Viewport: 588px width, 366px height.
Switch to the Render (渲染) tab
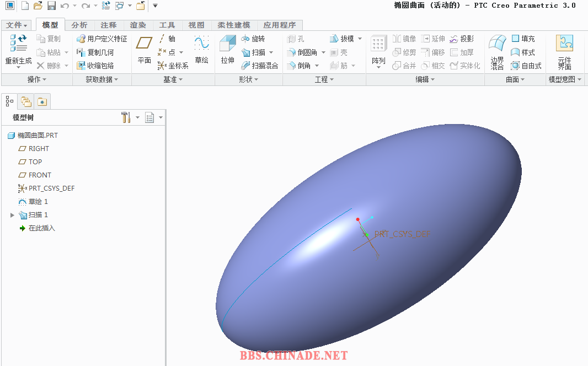138,25
